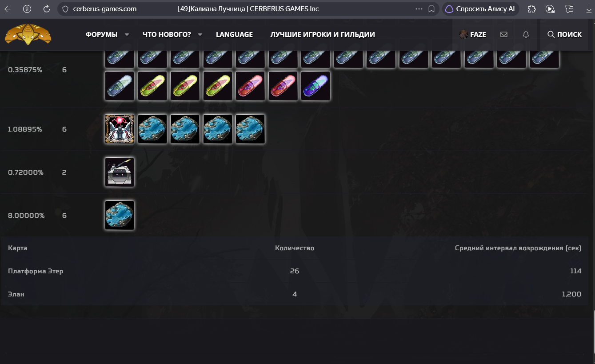The image size is (595, 364).
Task: Open the Yandex "Я" home icon
Action: point(27,9)
